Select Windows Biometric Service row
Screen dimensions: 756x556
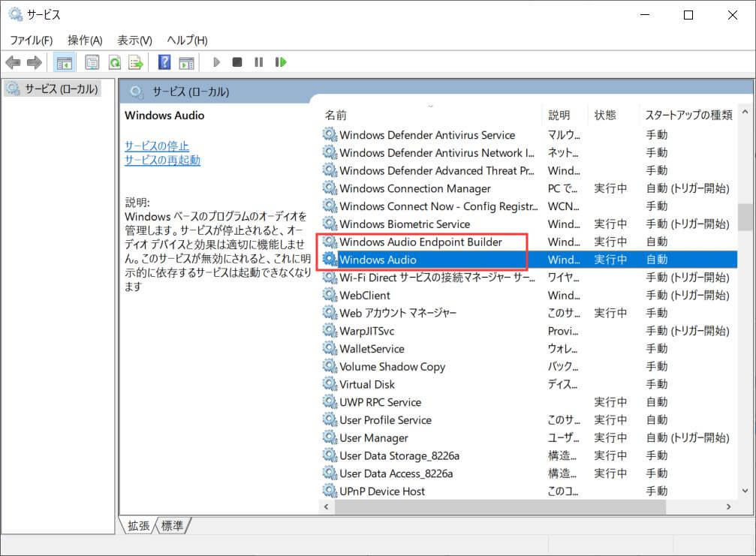click(x=529, y=224)
